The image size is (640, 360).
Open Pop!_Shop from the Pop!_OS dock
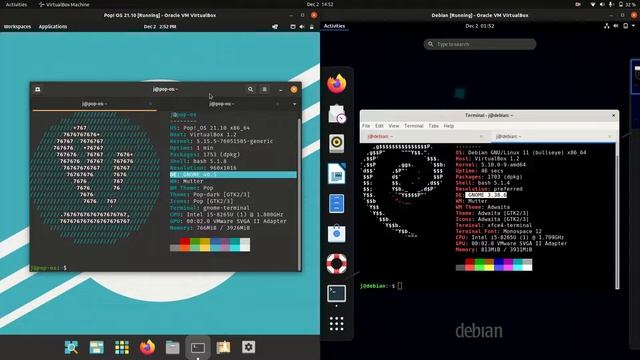tap(223, 347)
